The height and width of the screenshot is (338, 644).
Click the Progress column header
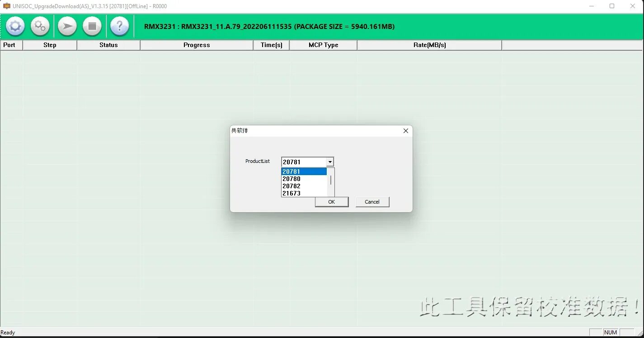197,45
